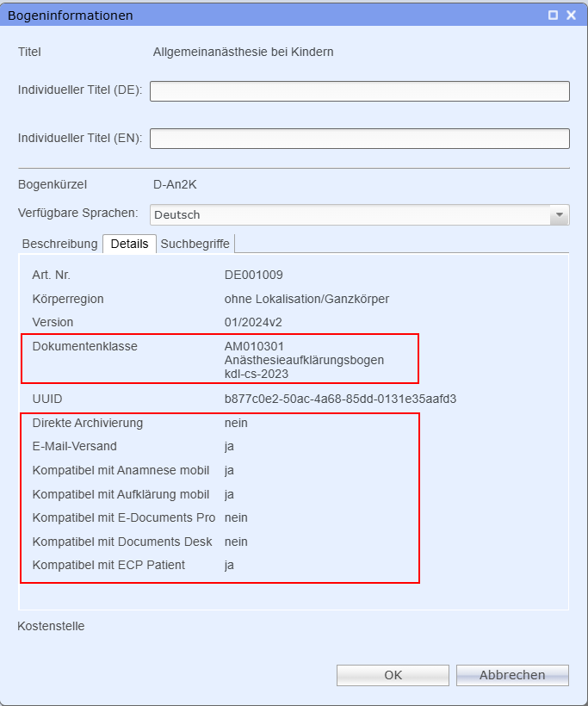Select the article number DE001009
This screenshot has width=588, height=706.
pyautogui.click(x=254, y=275)
